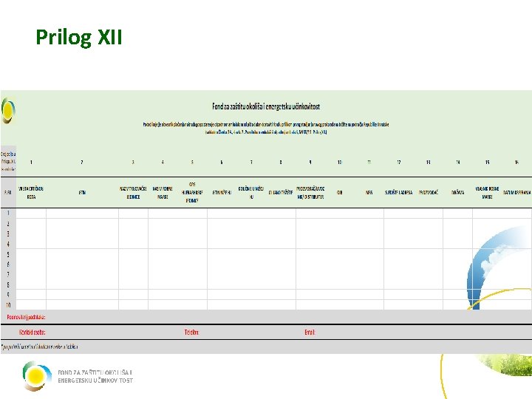532x399 pixels.
Task: Select row number 10 in the table
Action: pyautogui.click(x=8, y=304)
